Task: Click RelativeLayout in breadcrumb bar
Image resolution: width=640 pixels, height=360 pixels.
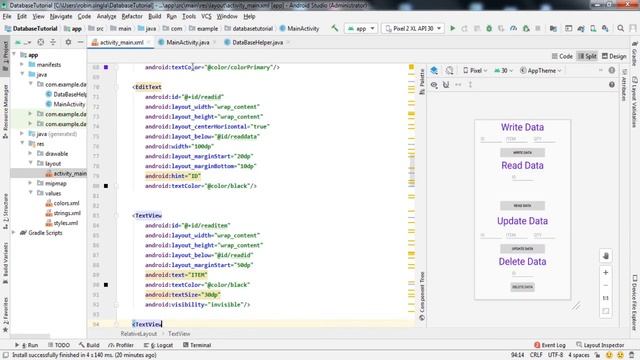Action: click(x=138, y=333)
